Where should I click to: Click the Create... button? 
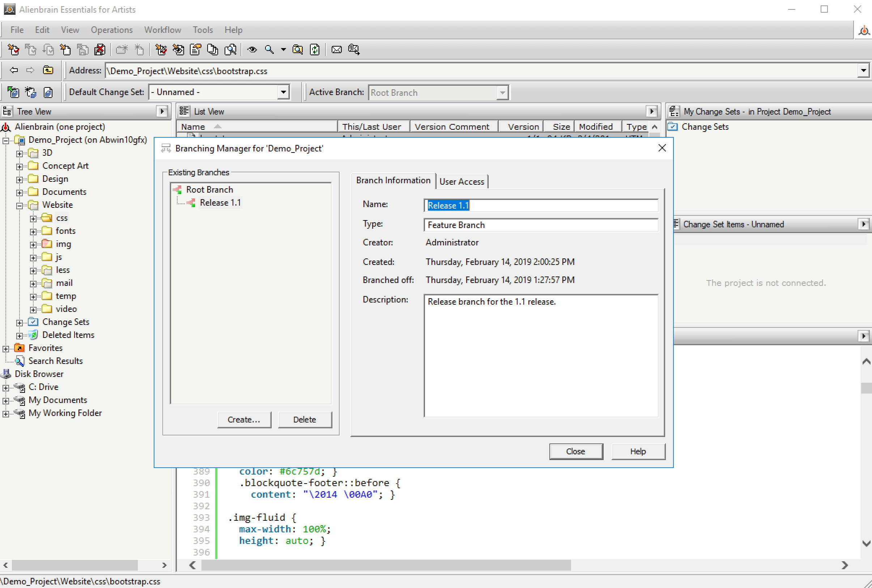tap(243, 420)
